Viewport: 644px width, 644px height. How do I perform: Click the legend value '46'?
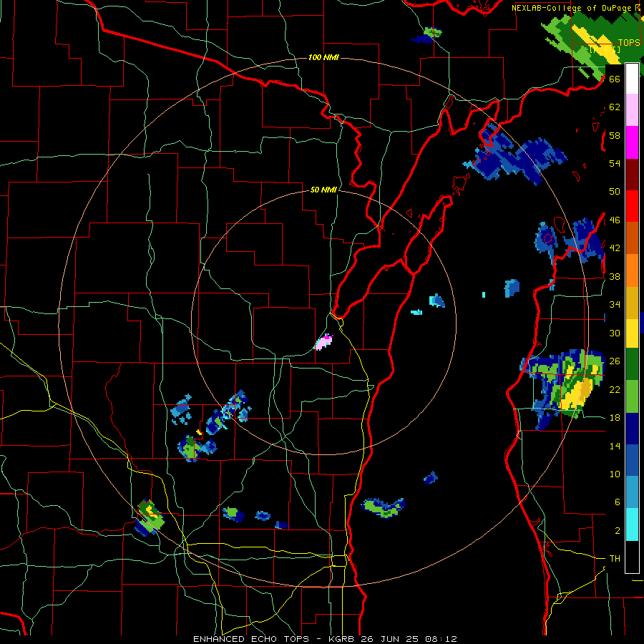coord(615,220)
